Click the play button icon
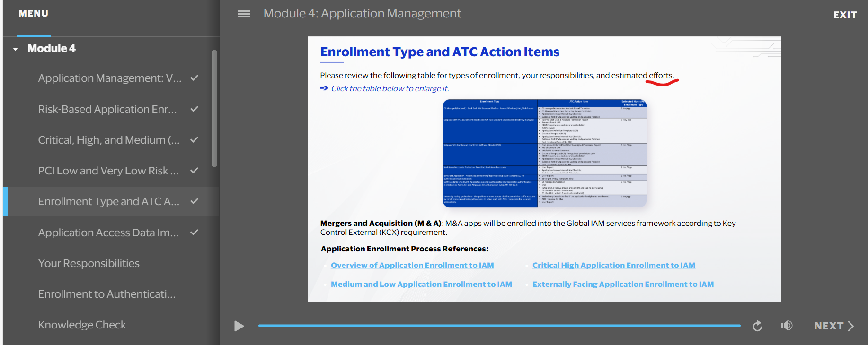Screen dimensions: 868x345 pyautogui.click(x=239, y=326)
